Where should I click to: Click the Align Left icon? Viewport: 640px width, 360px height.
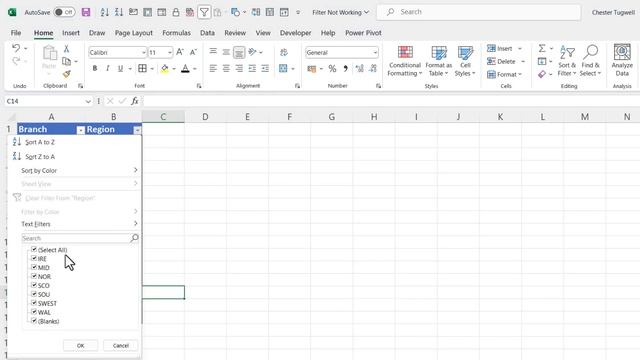coord(213,68)
